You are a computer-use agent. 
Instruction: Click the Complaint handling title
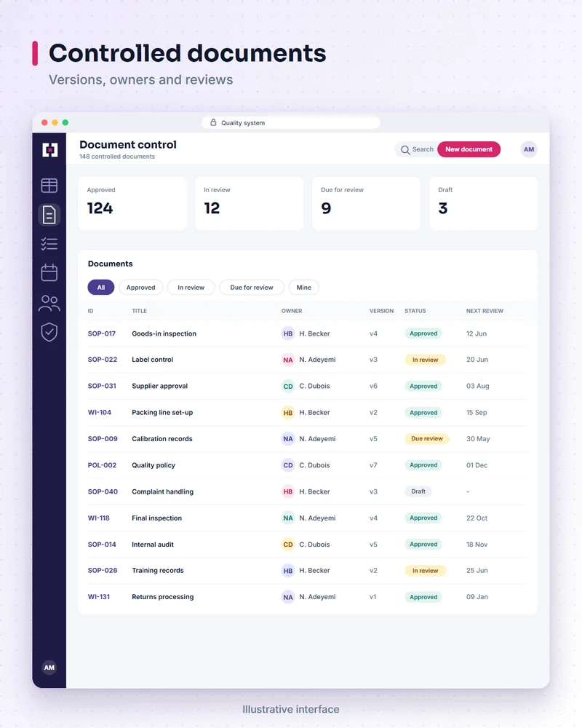[162, 491]
